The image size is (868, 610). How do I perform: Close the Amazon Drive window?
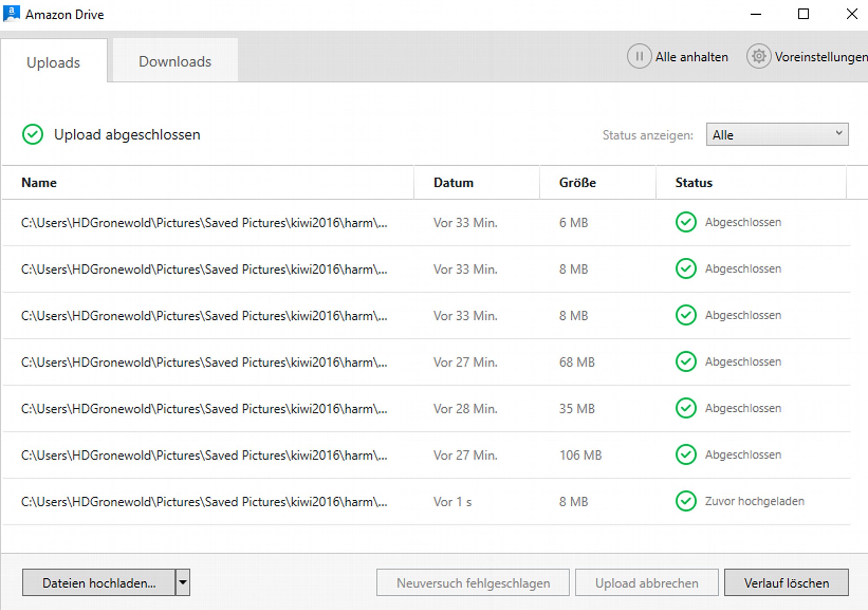pyautogui.click(x=852, y=14)
